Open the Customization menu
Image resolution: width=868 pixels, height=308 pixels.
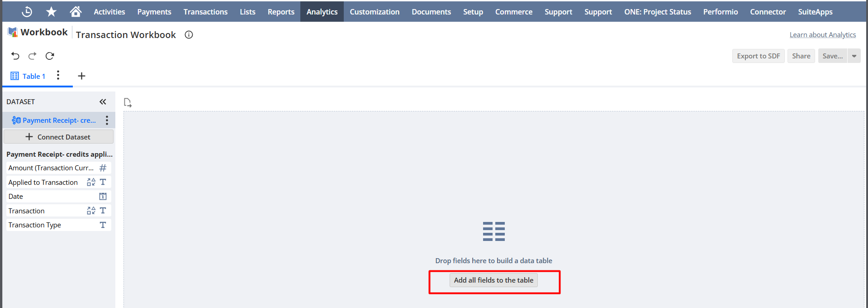point(374,12)
